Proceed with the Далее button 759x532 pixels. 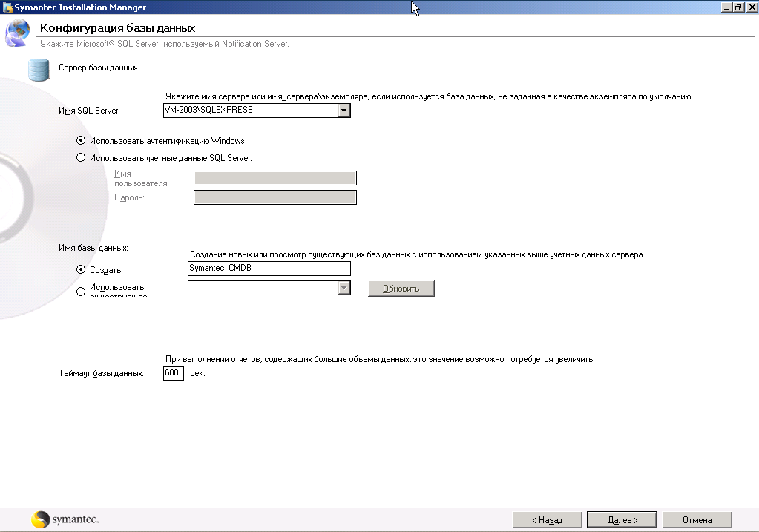[x=622, y=520]
